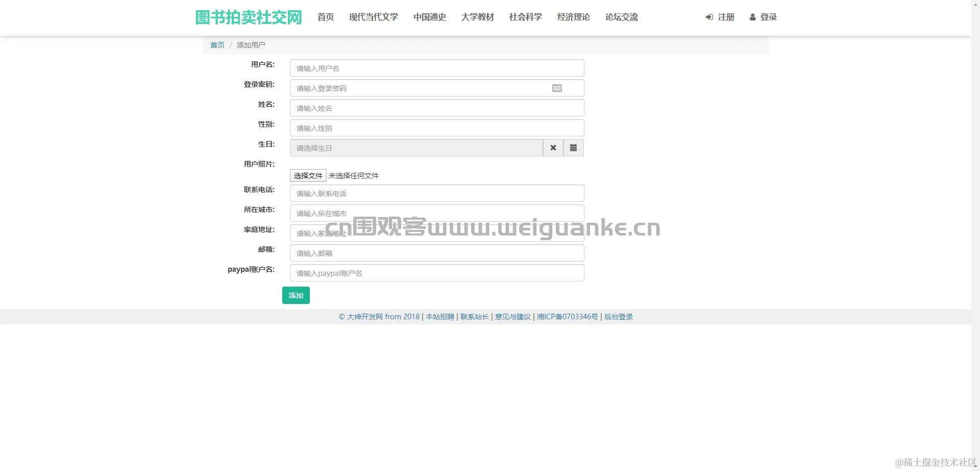
Task: Open 后台登录 footer link
Action: (x=619, y=317)
